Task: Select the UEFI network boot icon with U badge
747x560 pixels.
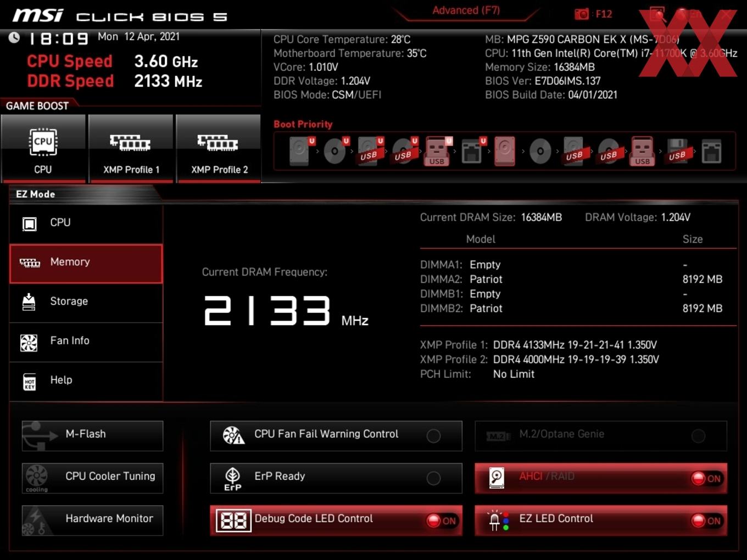Action: 472,151
